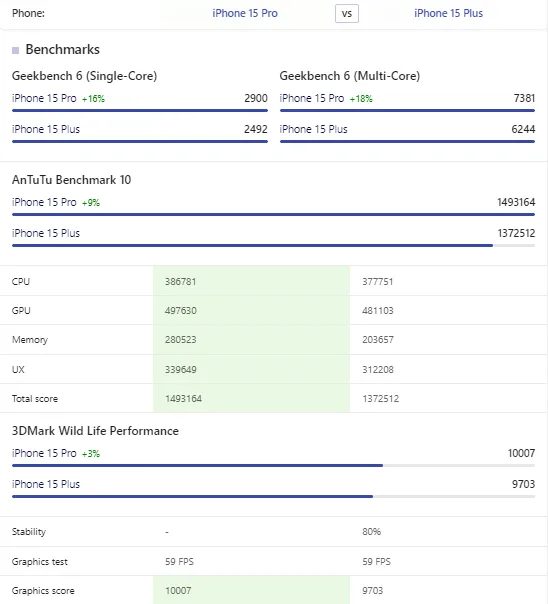Click Graphics score table value 9703
The width and height of the screenshot is (548, 604).
(x=372, y=591)
